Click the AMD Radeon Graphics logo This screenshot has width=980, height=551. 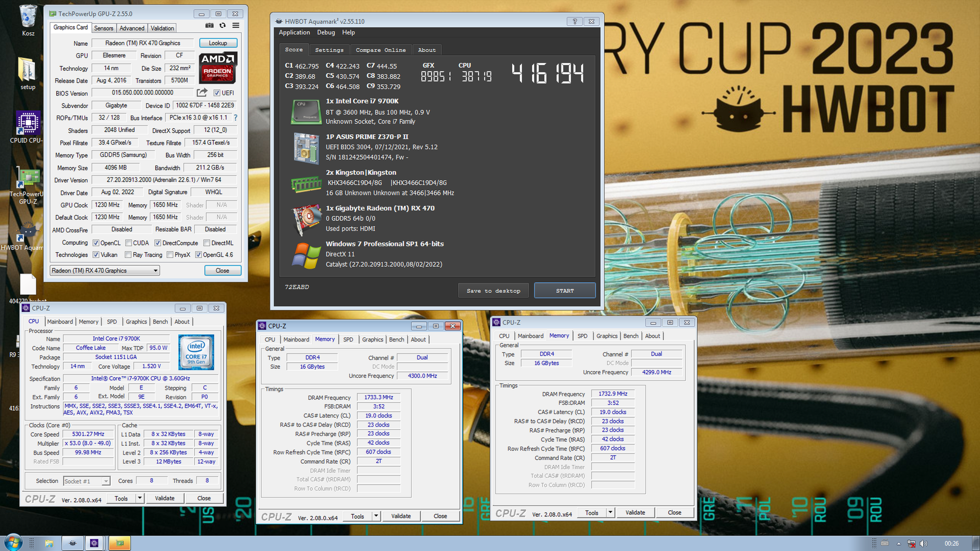click(x=217, y=67)
